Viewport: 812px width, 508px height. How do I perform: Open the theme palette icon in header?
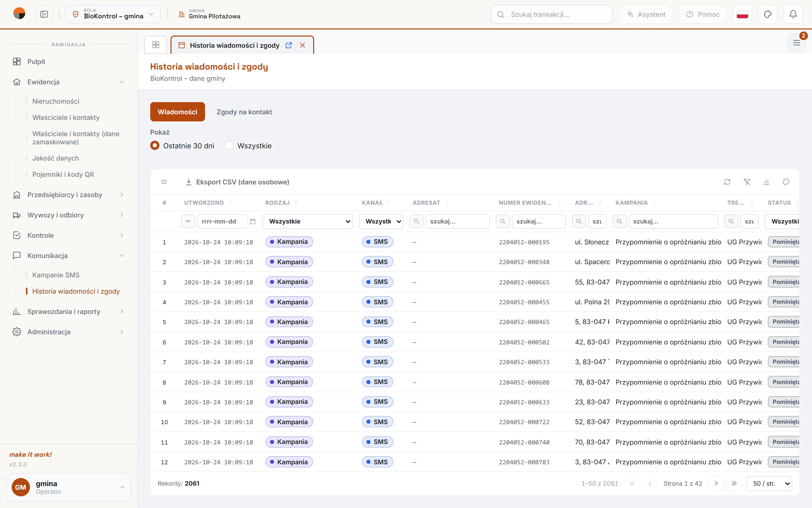pos(768,14)
